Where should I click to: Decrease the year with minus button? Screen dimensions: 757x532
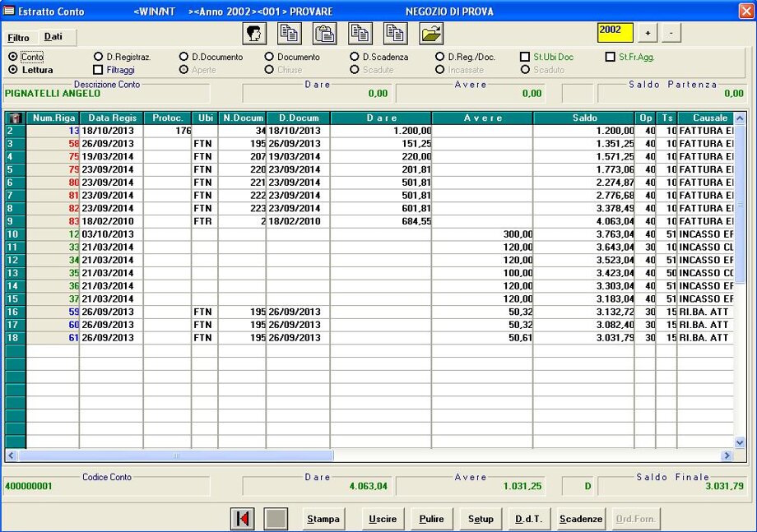coord(671,34)
